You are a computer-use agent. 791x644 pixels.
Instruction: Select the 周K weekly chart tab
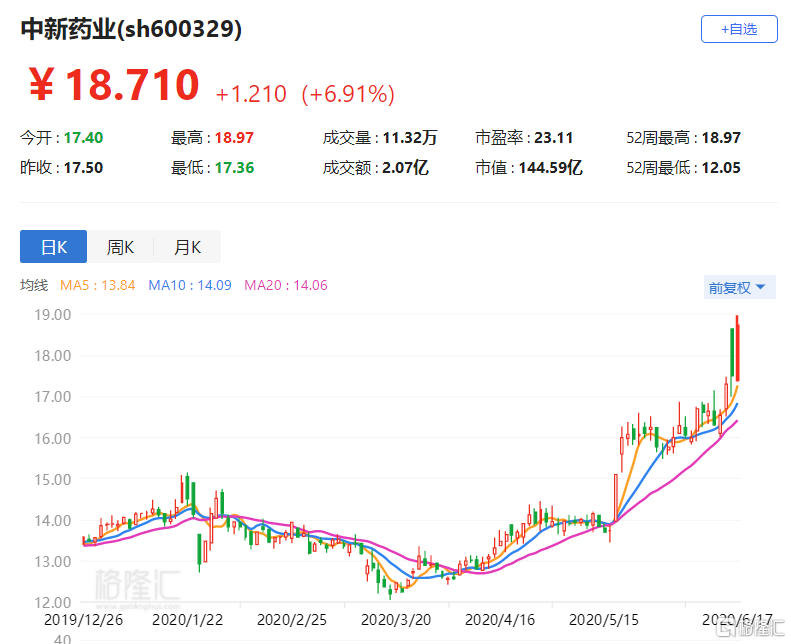tap(120, 246)
